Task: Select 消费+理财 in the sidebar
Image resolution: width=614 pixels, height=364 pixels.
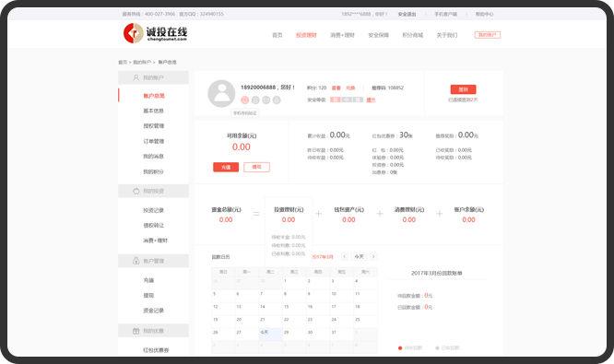Action: click(x=155, y=241)
